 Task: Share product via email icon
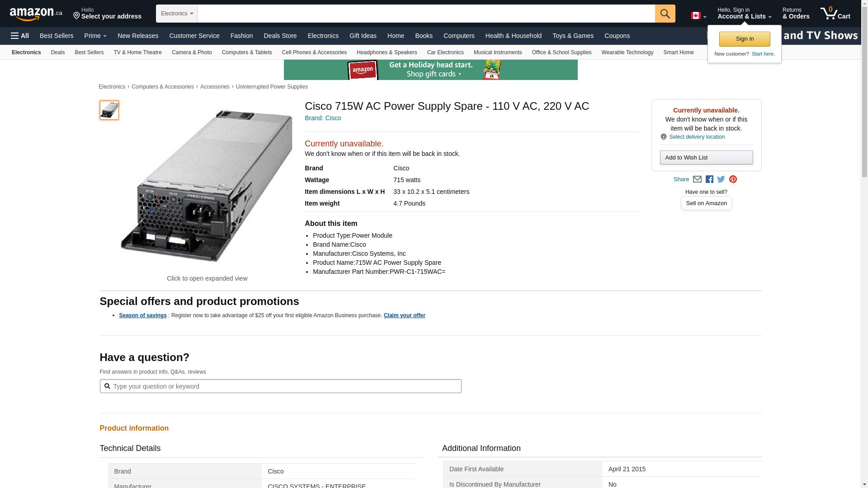tap(697, 179)
